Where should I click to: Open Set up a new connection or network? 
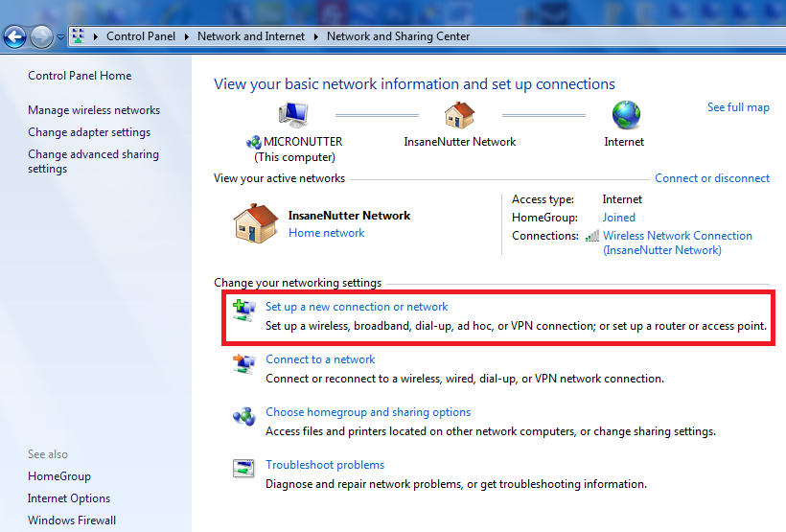[x=357, y=307]
